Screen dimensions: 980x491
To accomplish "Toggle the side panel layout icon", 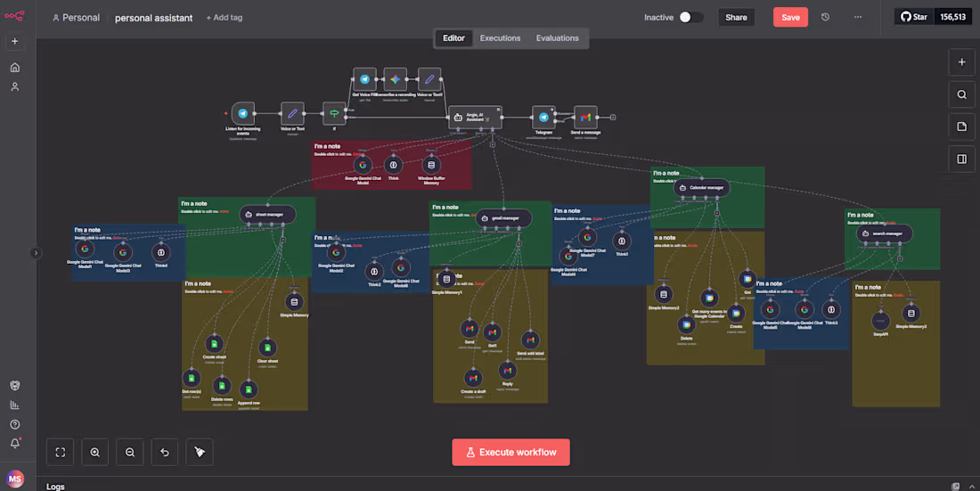I will tap(961, 159).
